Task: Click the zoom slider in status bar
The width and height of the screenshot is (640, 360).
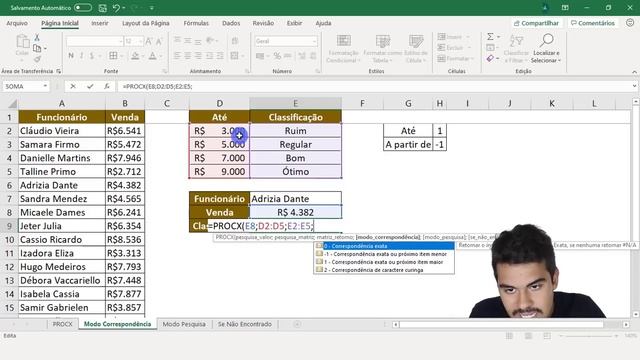Action: click(588, 336)
